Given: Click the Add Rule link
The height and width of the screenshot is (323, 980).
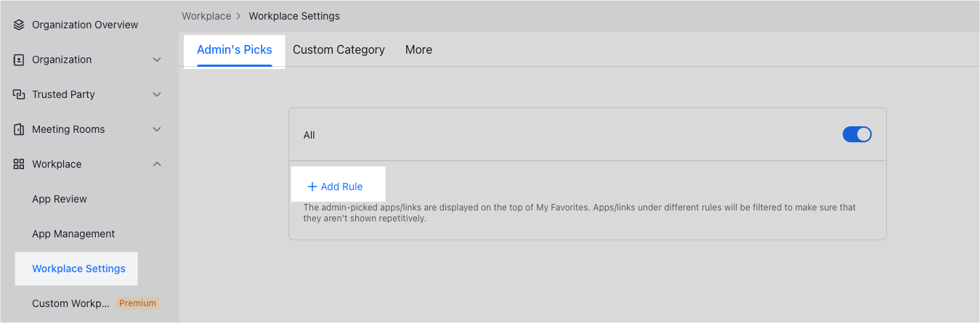Looking at the screenshot, I should 341,187.
